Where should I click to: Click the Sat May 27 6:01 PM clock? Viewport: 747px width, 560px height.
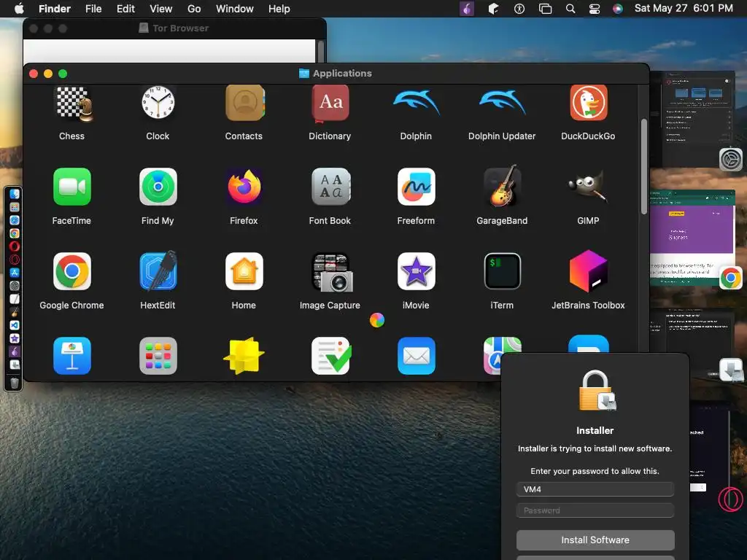(x=684, y=9)
